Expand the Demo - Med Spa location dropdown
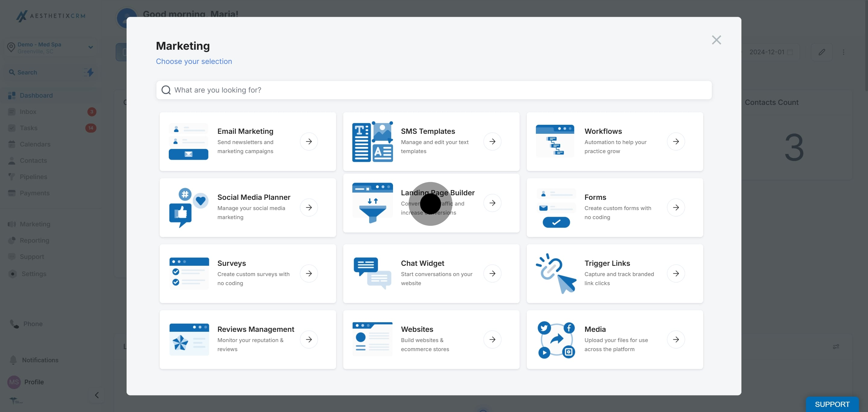Viewport: 868px width, 412px height. coord(90,48)
